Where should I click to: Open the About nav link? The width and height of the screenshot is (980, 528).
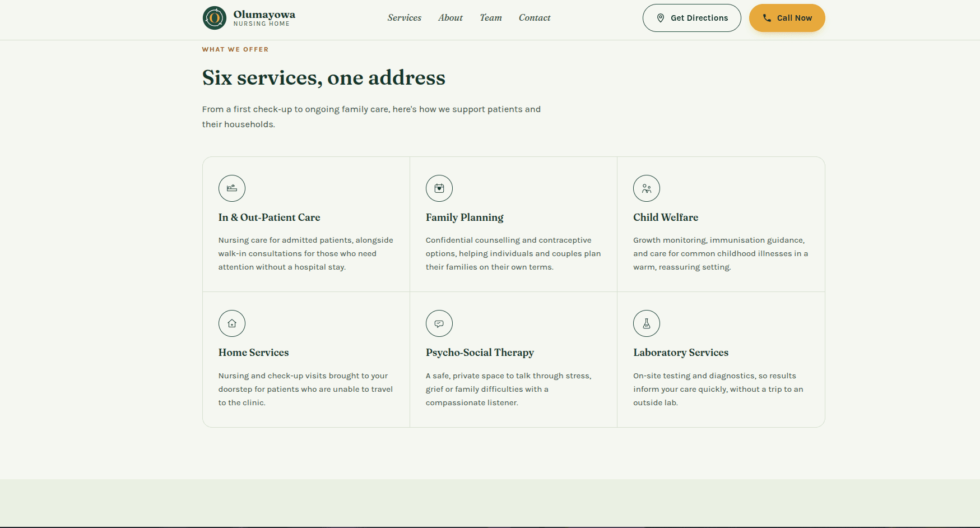pos(450,18)
